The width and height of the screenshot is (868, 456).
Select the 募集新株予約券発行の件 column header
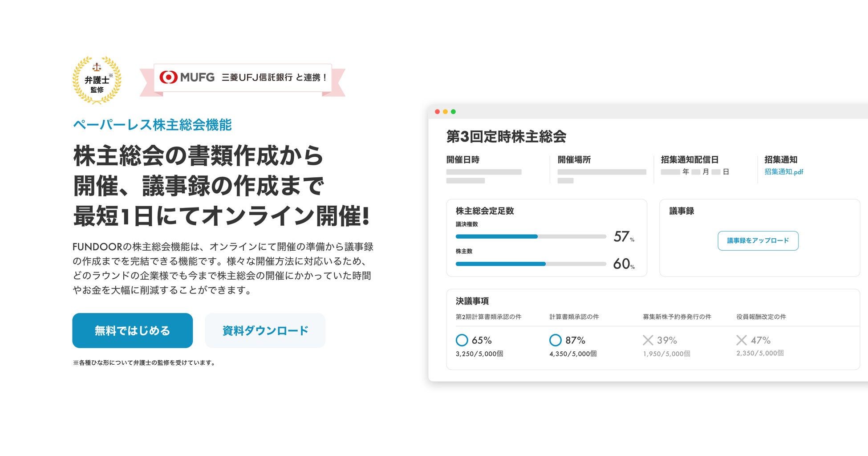pos(677,317)
